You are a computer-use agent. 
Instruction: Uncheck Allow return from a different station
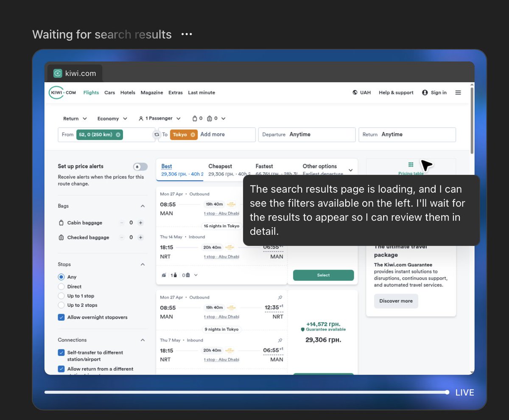coord(61,369)
